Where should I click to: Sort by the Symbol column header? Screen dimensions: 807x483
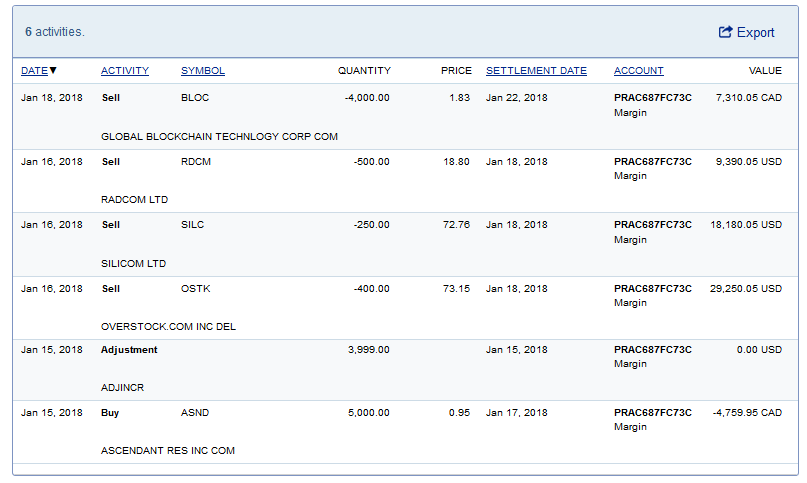coord(203,71)
